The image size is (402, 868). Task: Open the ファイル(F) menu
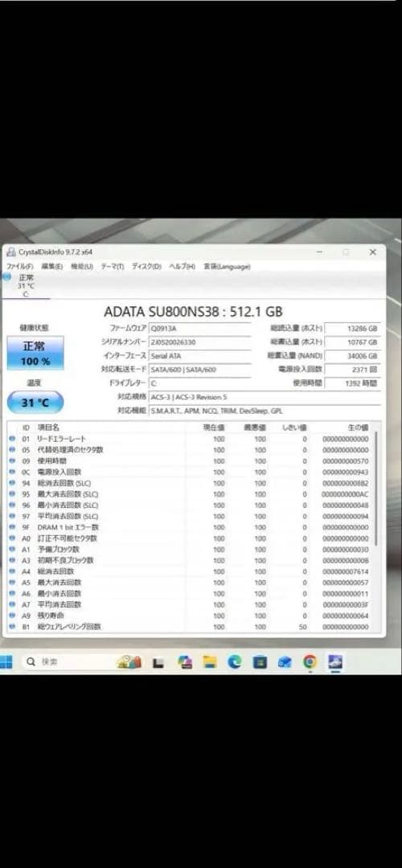[19, 266]
